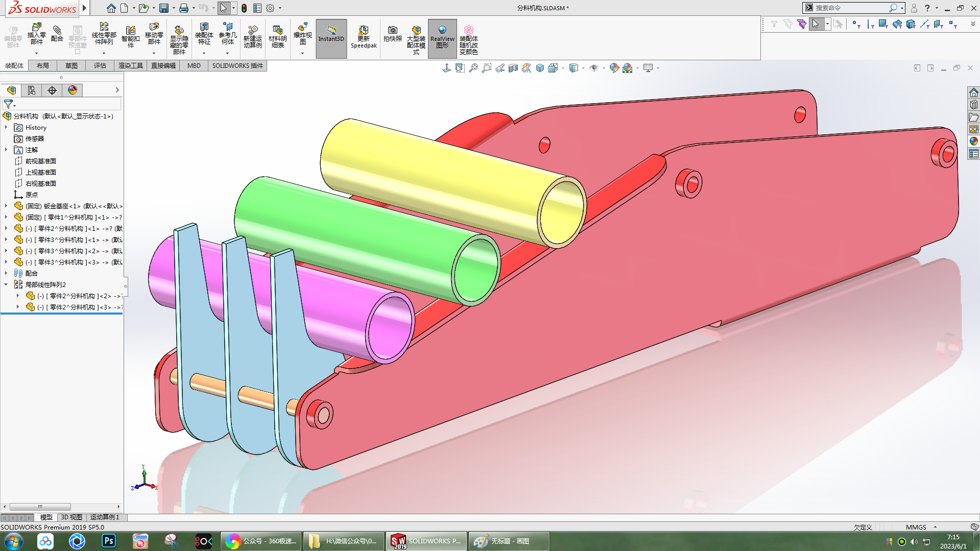Collapse the 局部线性阵列2 pattern node
The image size is (980, 551).
[x=6, y=284]
